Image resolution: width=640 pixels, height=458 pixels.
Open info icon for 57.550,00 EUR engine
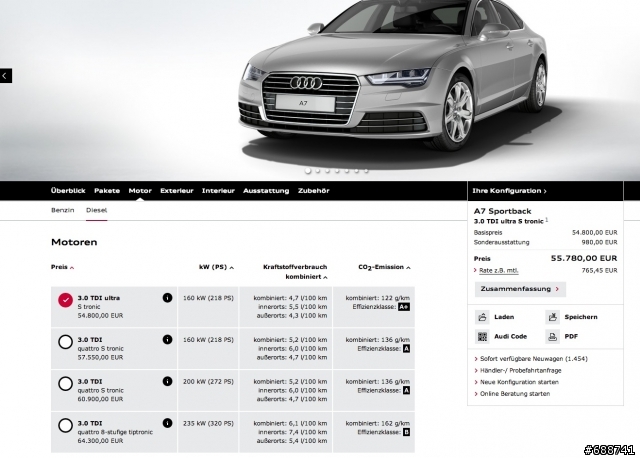[167, 340]
